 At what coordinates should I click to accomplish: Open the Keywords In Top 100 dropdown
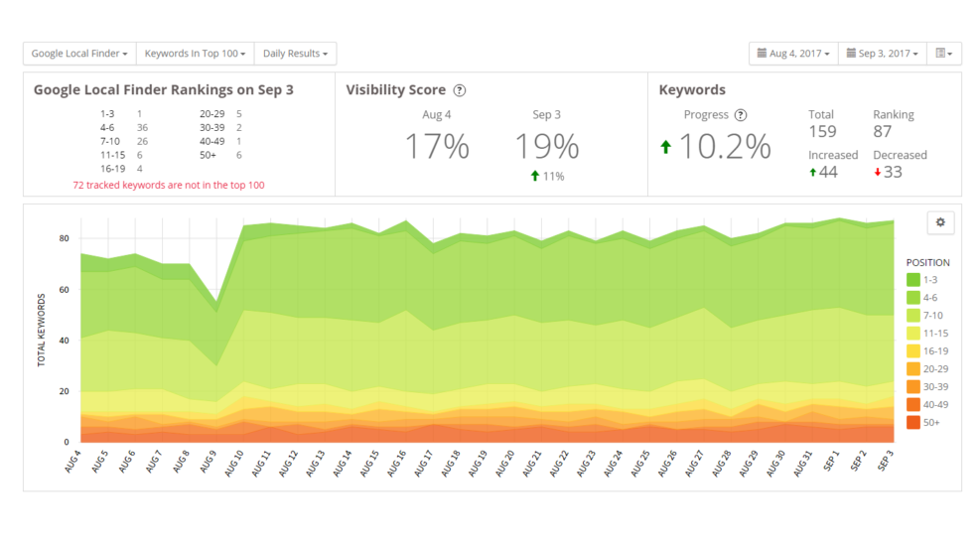click(195, 54)
